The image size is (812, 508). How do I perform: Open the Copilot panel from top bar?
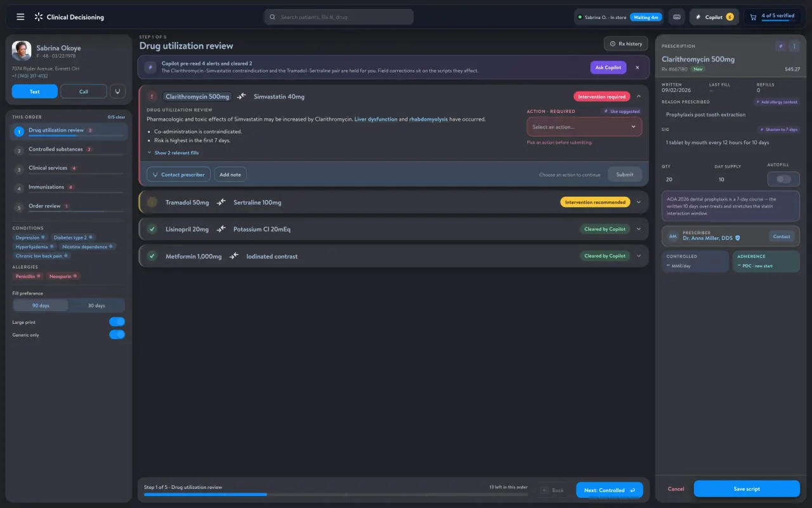[x=714, y=17]
